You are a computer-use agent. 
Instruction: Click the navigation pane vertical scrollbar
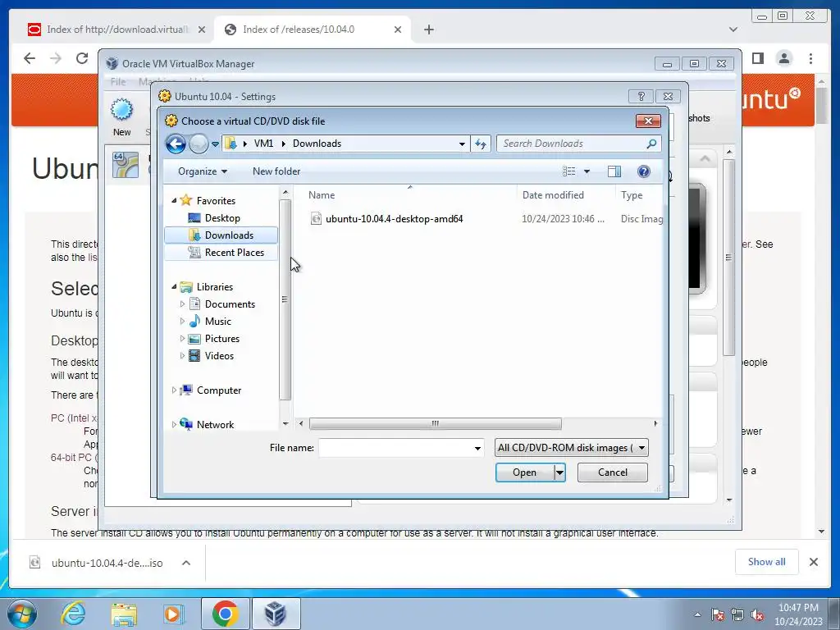(285, 300)
